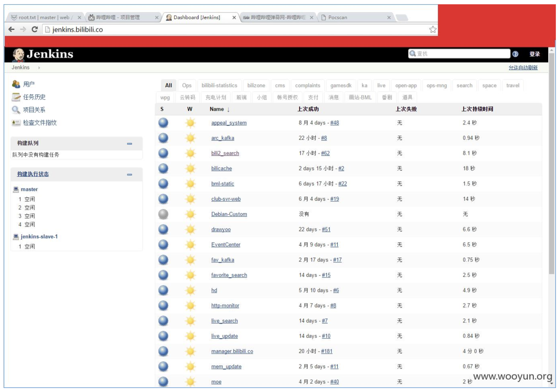
Task: Sort the jobs by Name column
Action: tap(217, 109)
